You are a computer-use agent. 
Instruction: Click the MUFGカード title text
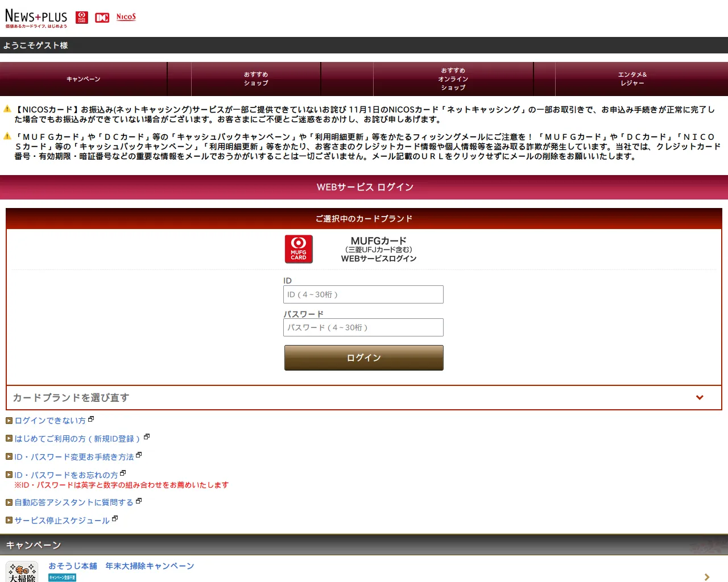(379, 241)
